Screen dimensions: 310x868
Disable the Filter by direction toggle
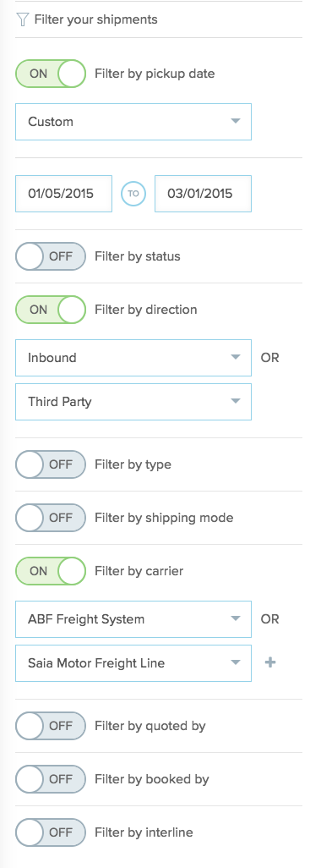point(51,310)
